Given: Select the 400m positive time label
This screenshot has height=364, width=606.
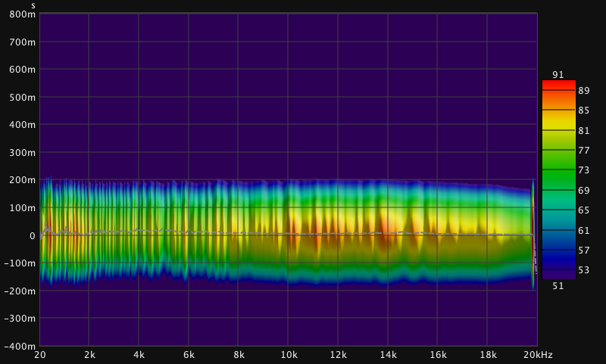Looking at the screenshot, I should [22, 125].
